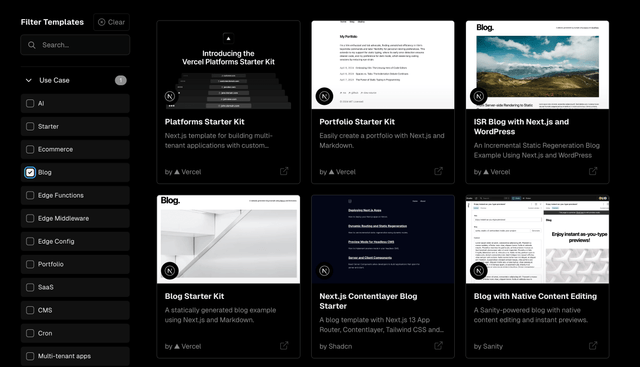The width and height of the screenshot is (640, 367).
Task: Clear all template filters
Action: (x=111, y=22)
